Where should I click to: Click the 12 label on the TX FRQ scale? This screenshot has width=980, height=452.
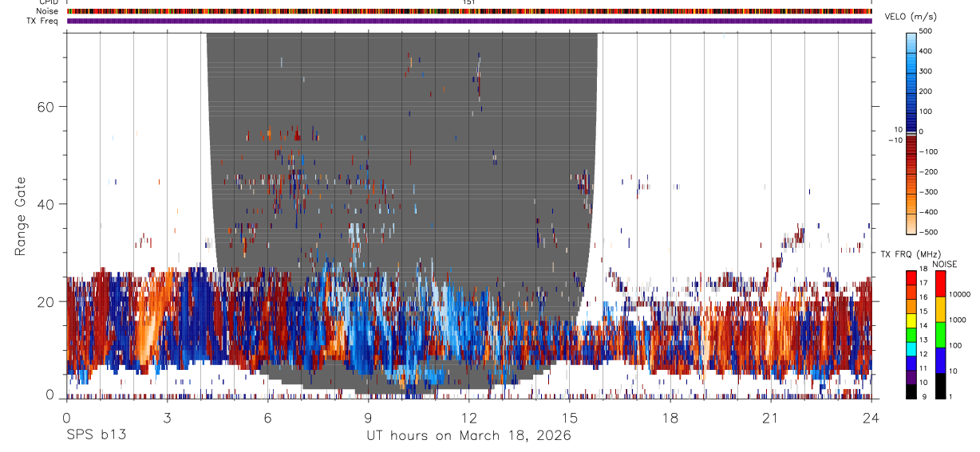[x=923, y=354]
